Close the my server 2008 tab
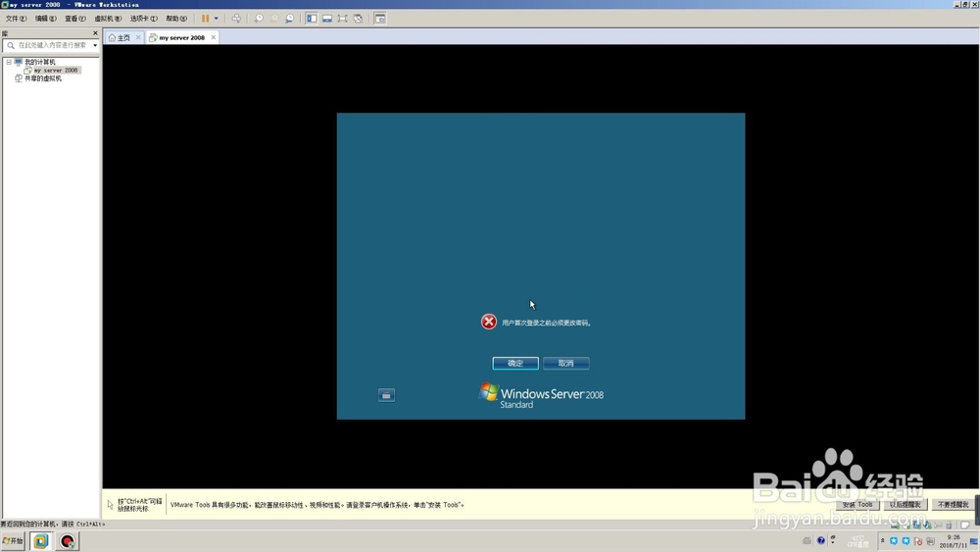 point(213,37)
